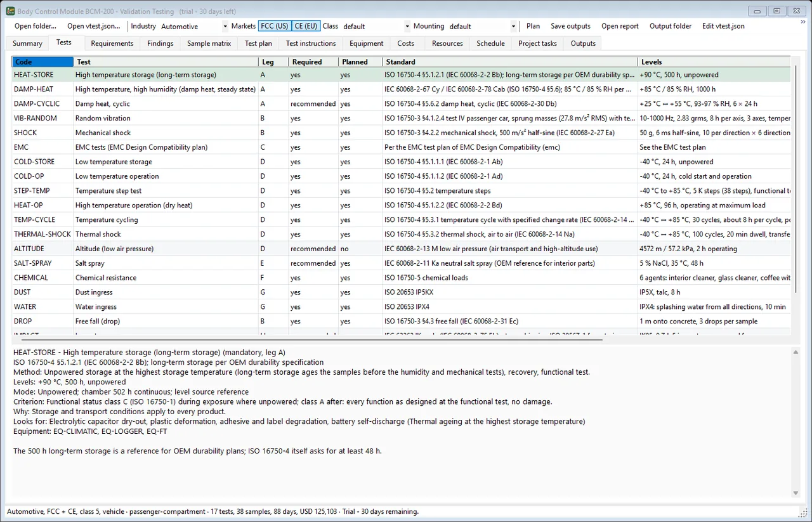Viewport: 812px width, 522px height.
Task: Select the COLD-STORE row
Action: [x=402, y=162]
